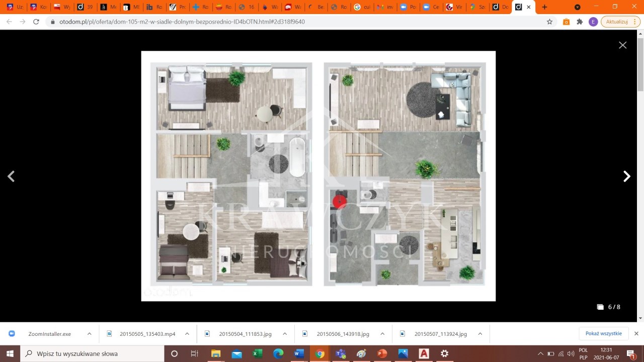Open a new browser tab

pyautogui.click(x=544, y=7)
